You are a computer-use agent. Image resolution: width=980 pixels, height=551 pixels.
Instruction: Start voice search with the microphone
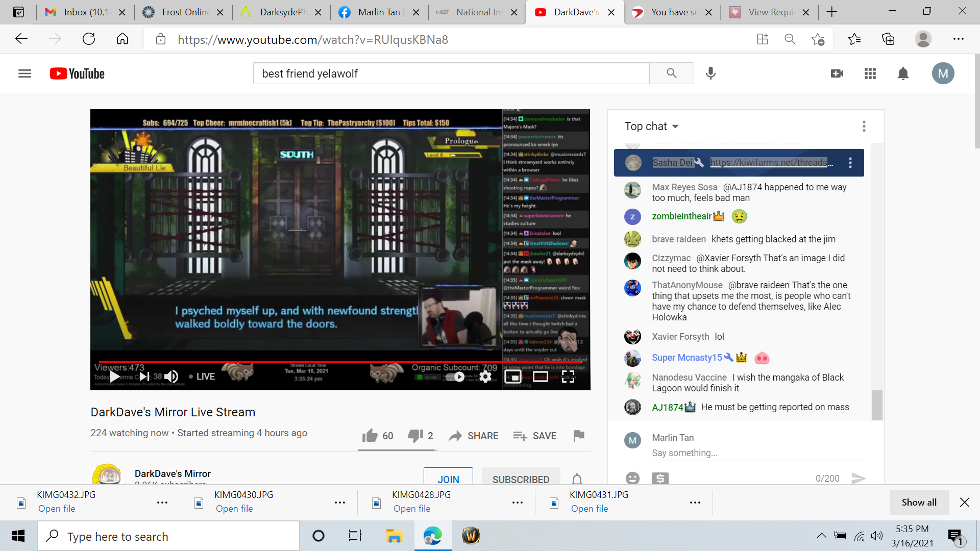coord(710,73)
